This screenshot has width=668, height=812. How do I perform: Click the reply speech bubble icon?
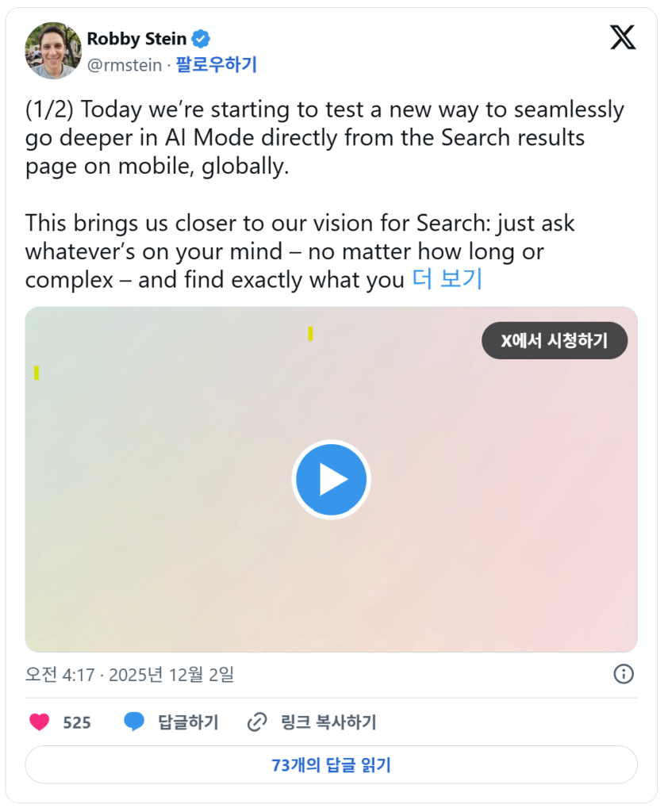[134, 722]
